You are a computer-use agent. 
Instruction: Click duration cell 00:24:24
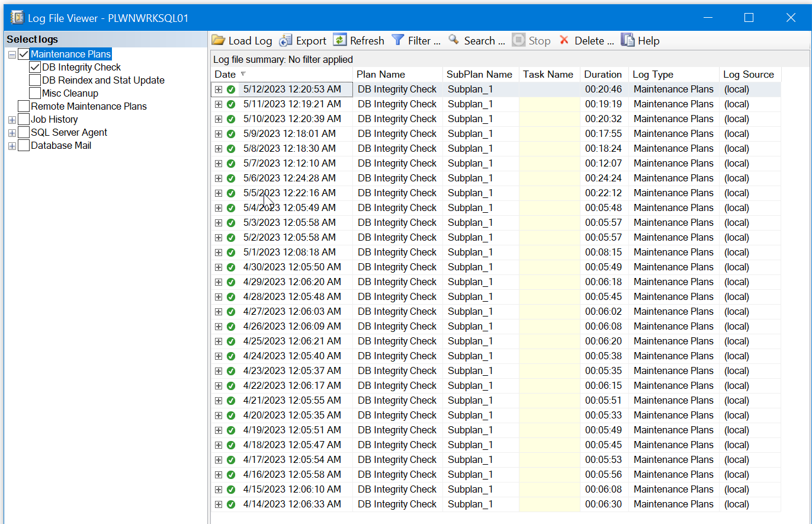coord(604,178)
